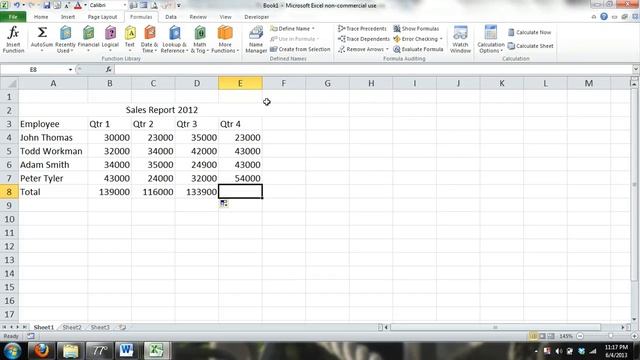Expand the Remove Arrows dropdown arrow

coord(387,49)
